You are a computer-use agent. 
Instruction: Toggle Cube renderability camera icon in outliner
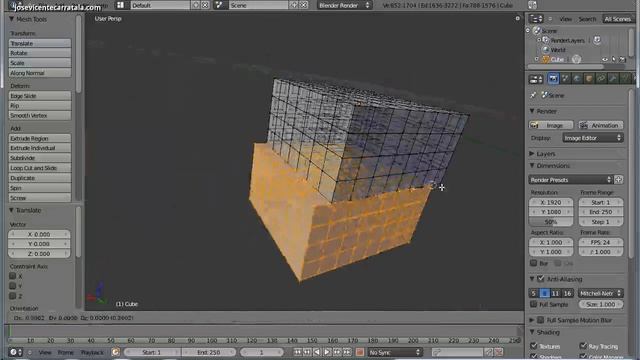622,60
